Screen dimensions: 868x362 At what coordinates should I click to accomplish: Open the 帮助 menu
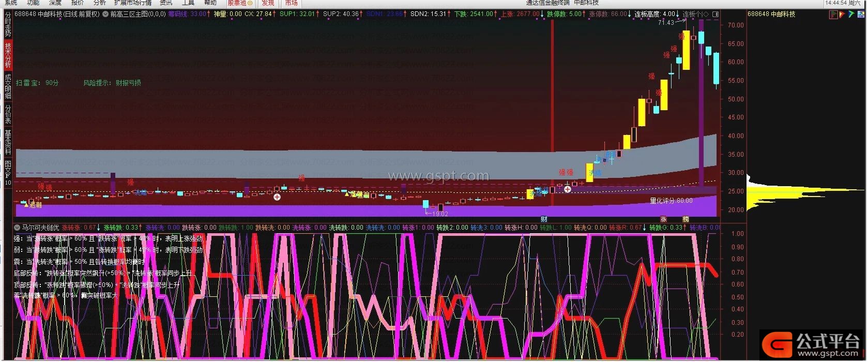[210, 3]
